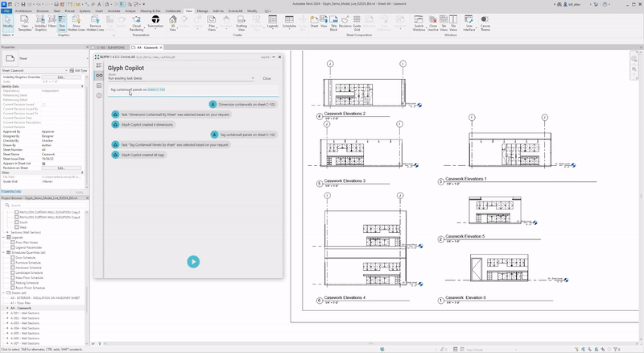Screen dimensions: 644x353
Task: Collapse the Sheets (all) tree node
Action: tap(4, 293)
